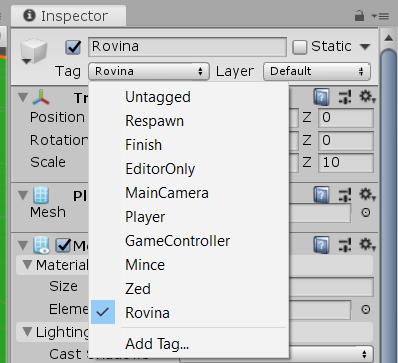
Task: Choose Untagged from the tag list
Action: pyautogui.click(x=158, y=97)
